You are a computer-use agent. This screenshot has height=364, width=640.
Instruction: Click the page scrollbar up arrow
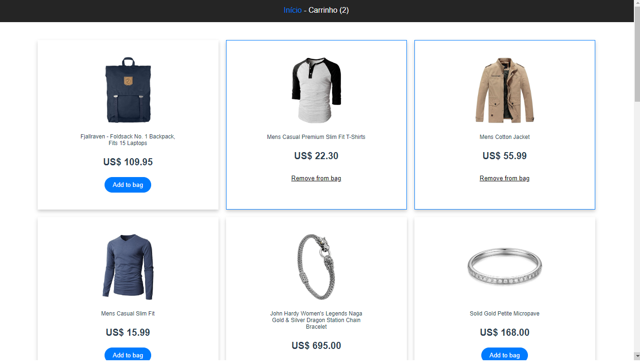637,3
